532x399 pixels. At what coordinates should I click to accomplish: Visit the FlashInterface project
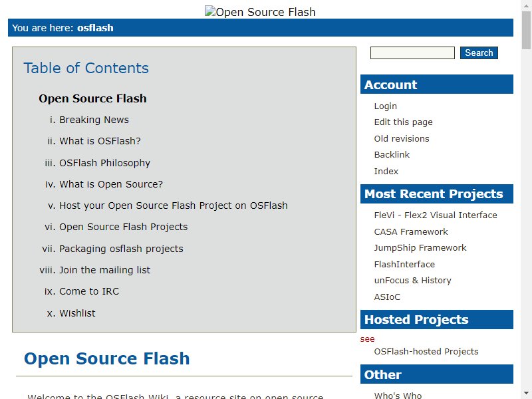pyautogui.click(x=404, y=264)
